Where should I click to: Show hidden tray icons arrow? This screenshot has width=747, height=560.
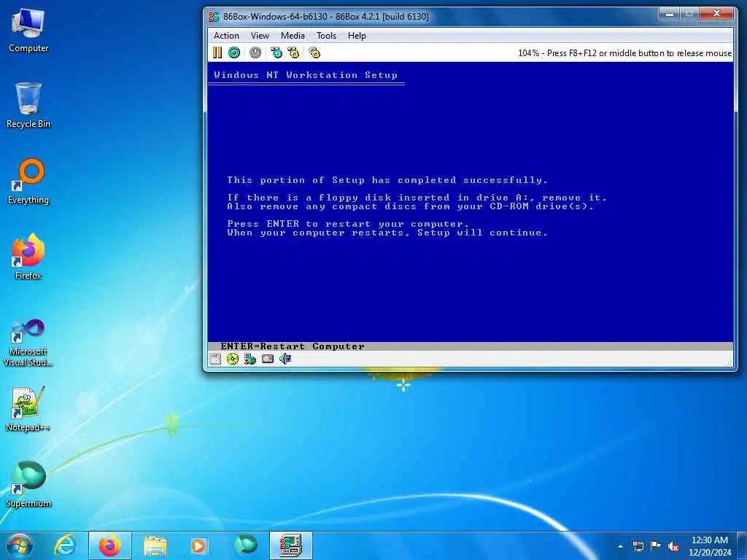620,546
